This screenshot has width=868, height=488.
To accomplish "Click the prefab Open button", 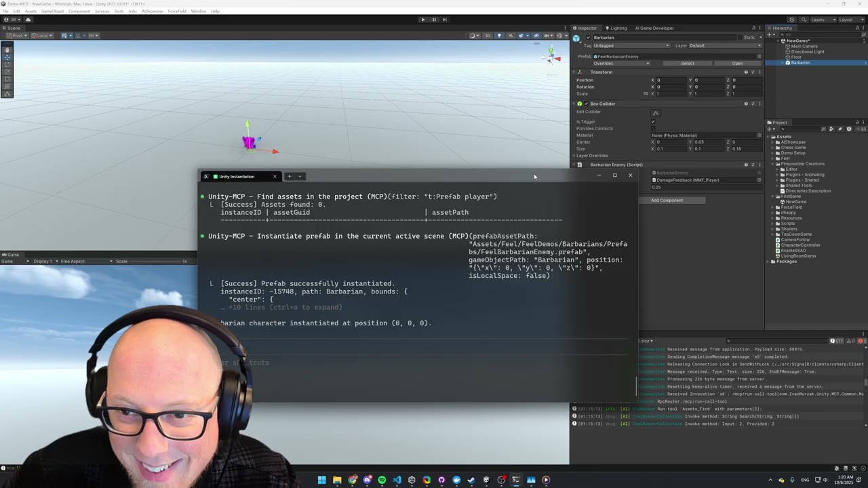I will click(x=737, y=64).
